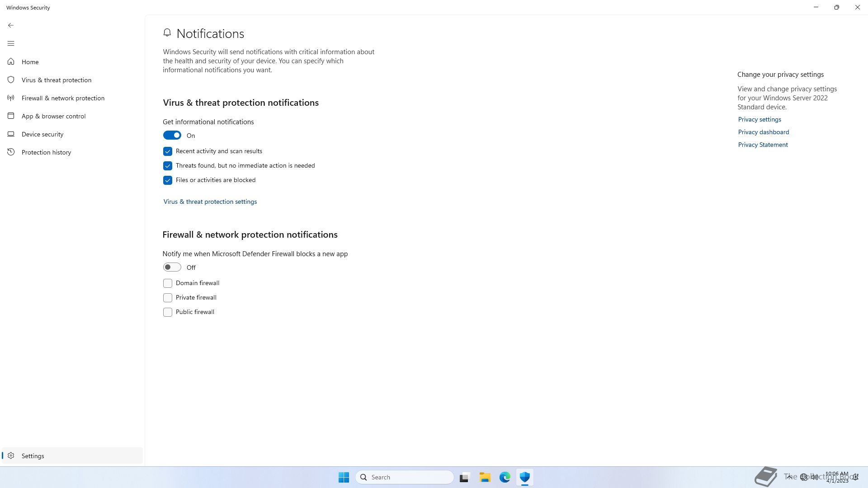
Task: Click the search magnifier icon in taskbar
Action: [363, 477]
